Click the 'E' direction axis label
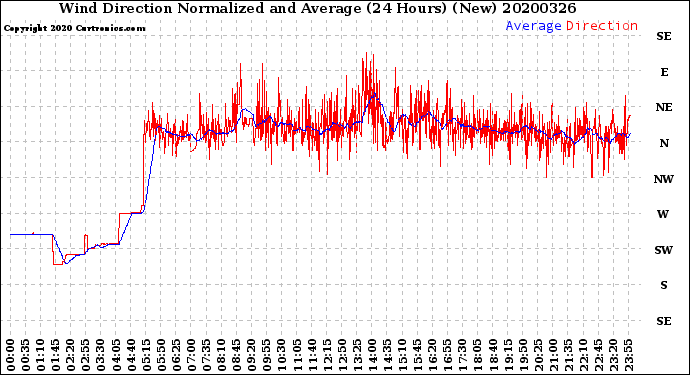The width and height of the screenshot is (690, 375). (664, 72)
